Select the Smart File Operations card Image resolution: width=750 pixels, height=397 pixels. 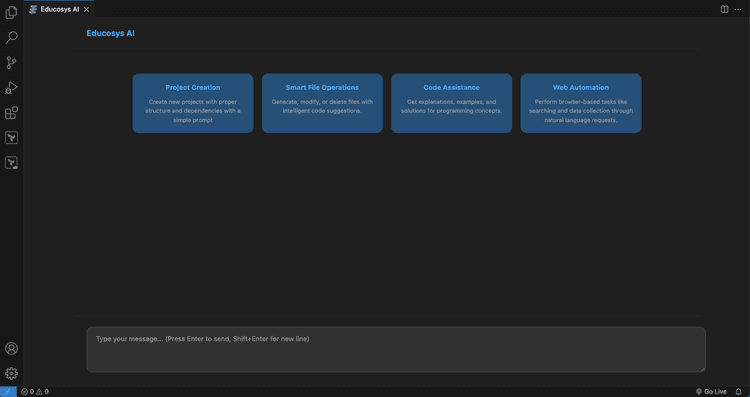tap(322, 103)
